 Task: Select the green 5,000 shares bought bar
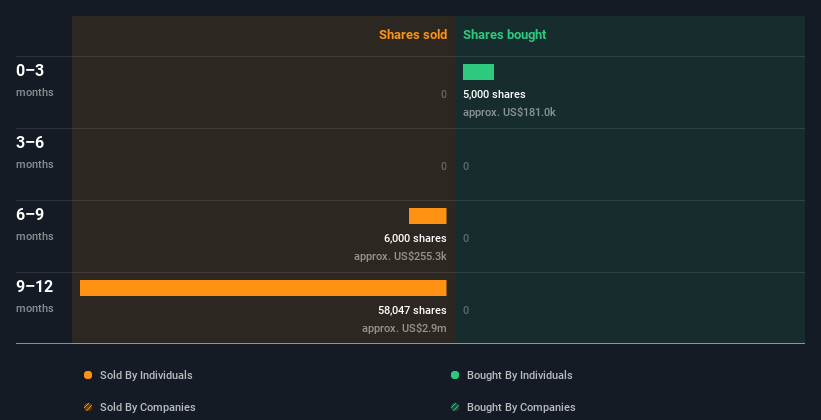[x=478, y=72]
